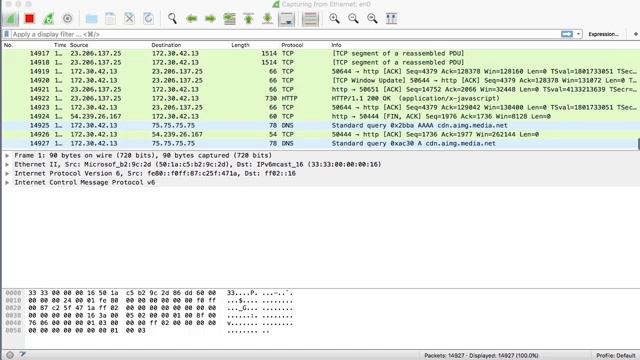Go forward to next packet arrow

(210, 18)
